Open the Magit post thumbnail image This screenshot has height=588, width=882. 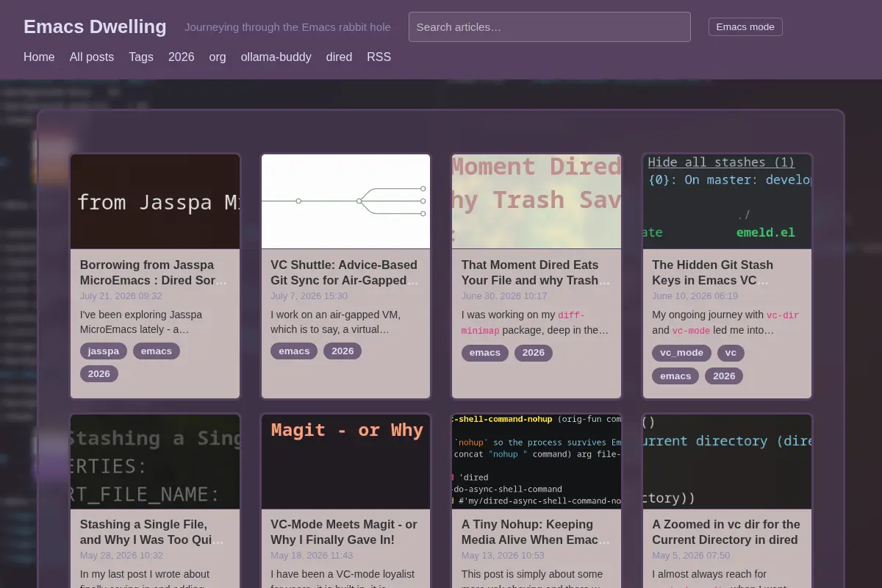click(x=345, y=462)
